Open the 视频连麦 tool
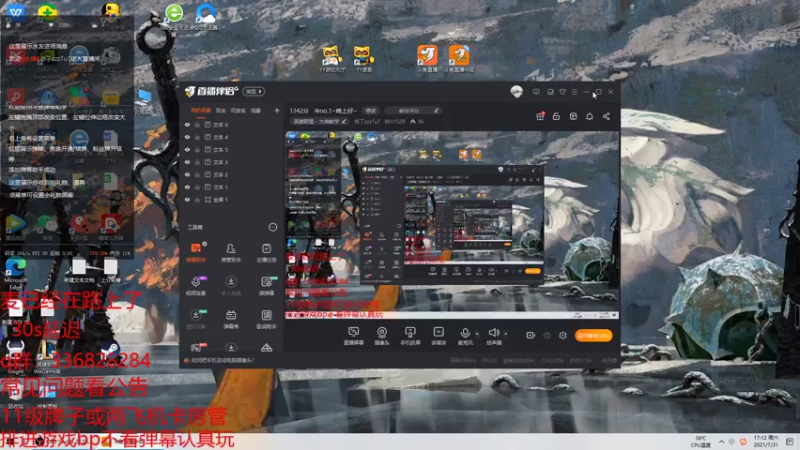The image size is (800, 450). pos(196,286)
